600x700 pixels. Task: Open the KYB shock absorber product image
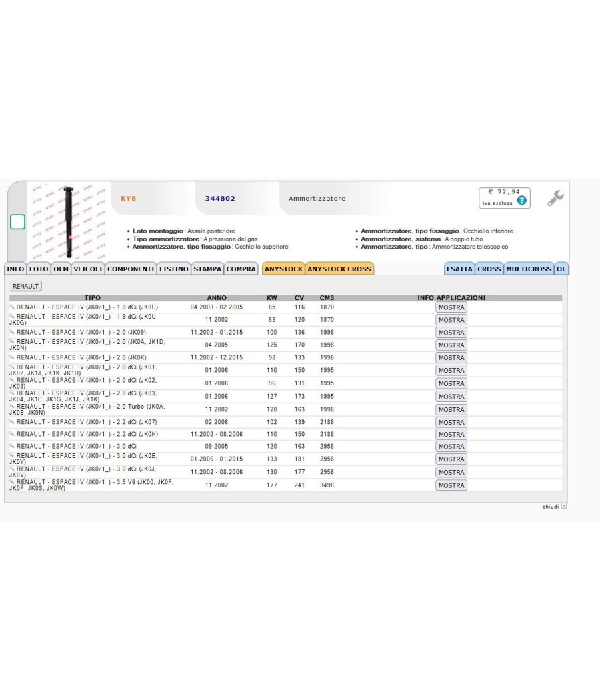(69, 221)
